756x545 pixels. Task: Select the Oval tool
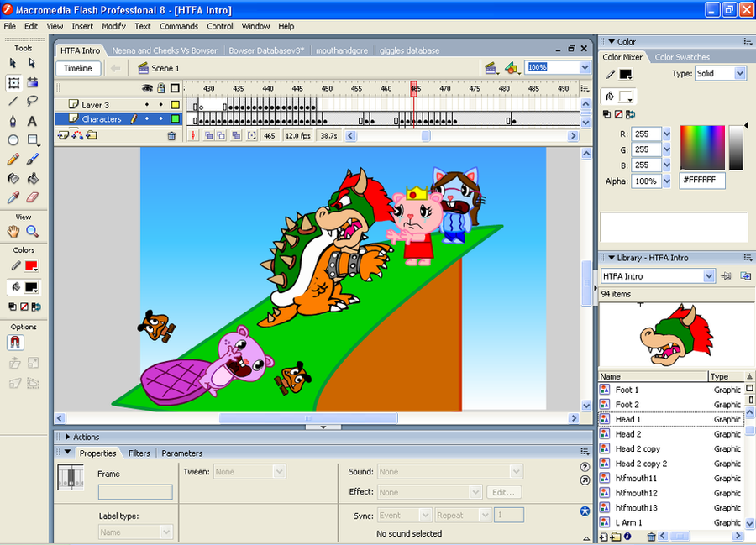point(13,140)
